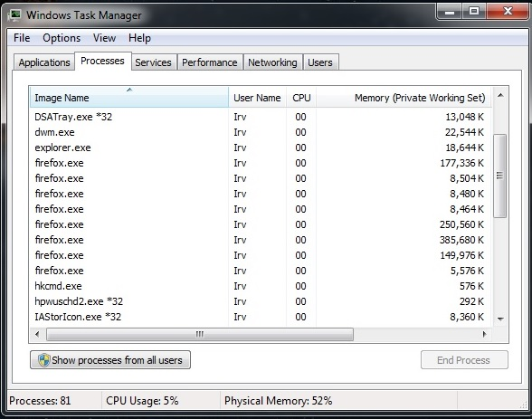
Task: Click the shield icon on Show processes button
Action: [x=44, y=360]
